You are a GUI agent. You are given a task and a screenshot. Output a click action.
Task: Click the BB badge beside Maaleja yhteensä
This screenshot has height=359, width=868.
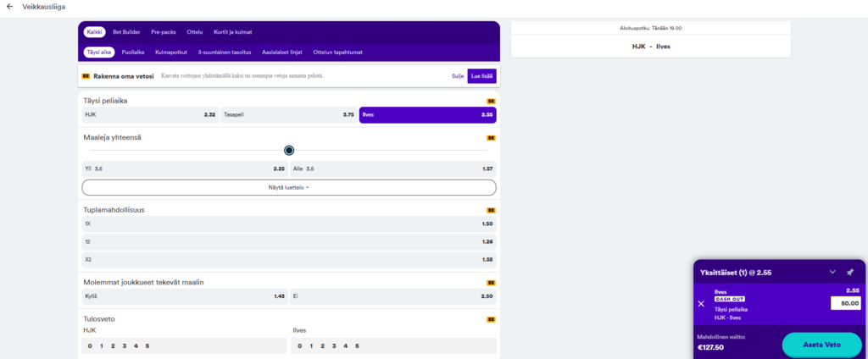point(491,137)
